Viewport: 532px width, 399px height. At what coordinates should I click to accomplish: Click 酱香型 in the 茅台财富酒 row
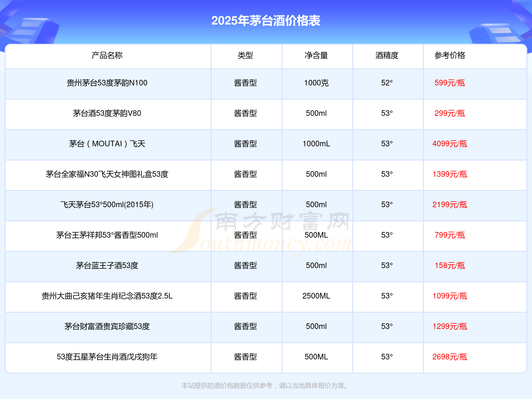point(245,326)
